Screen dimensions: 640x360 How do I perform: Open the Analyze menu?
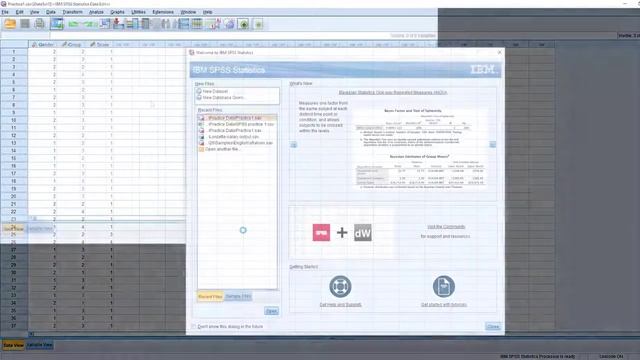(96, 12)
